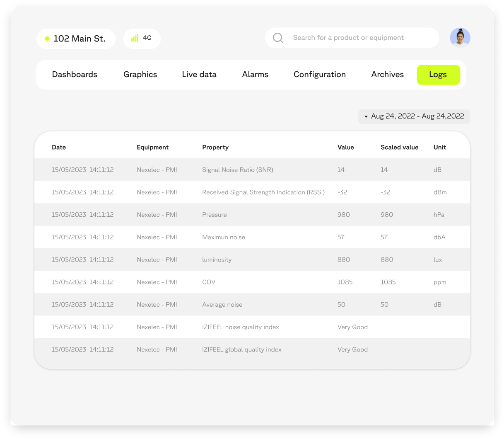Click the Received Signal Strength Indication (RSSI) row
The width and height of the screenshot is (504, 439).
263,192
